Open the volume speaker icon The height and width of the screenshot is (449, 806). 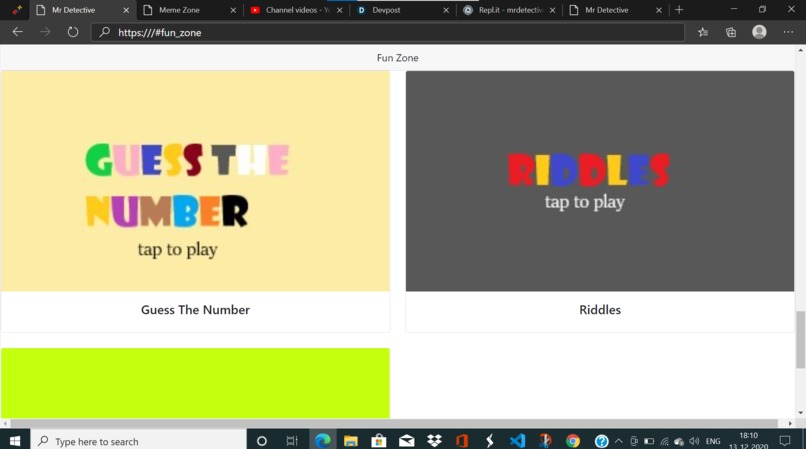pyautogui.click(x=694, y=441)
